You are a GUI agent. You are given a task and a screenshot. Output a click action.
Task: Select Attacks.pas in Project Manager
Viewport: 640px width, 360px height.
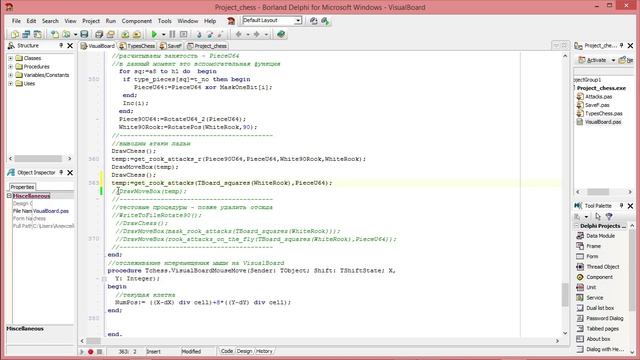(x=594, y=97)
